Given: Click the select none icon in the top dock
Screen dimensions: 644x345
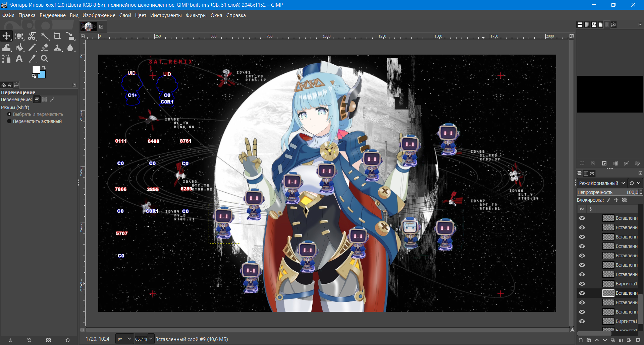Looking at the screenshot, I should tap(593, 163).
